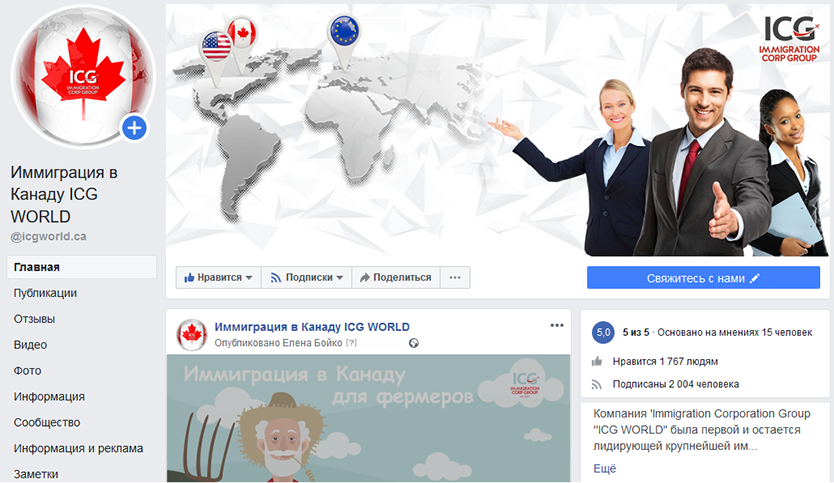The width and height of the screenshot is (834, 483).
Task: Open the Публикации section in sidebar
Action: tap(45, 293)
